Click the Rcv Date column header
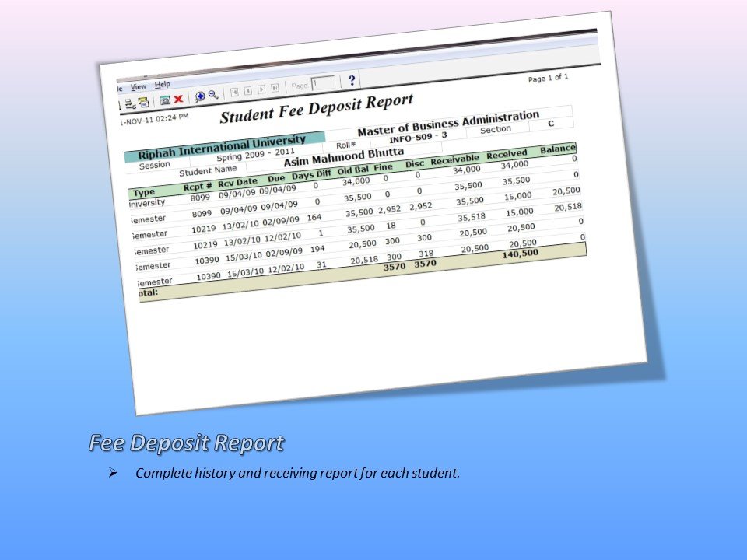This screenshot has height=560, width=747. (x=237, y=182)
